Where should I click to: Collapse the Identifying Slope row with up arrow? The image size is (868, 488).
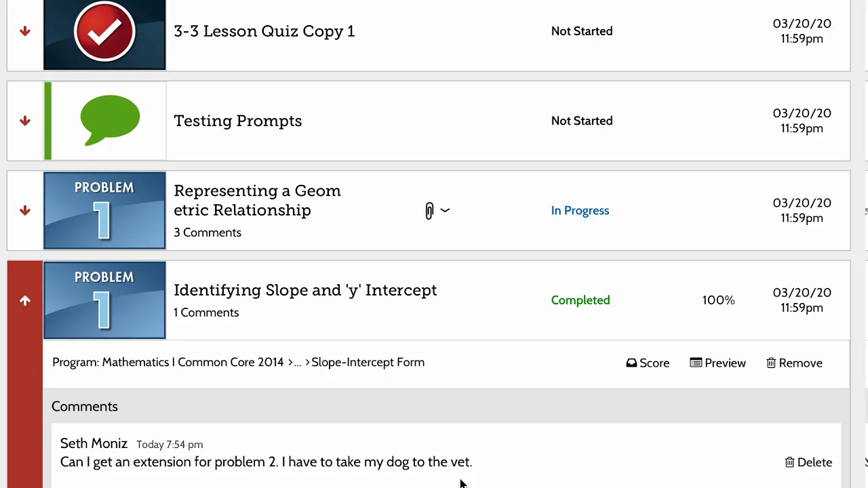click(x=25, y=300)
